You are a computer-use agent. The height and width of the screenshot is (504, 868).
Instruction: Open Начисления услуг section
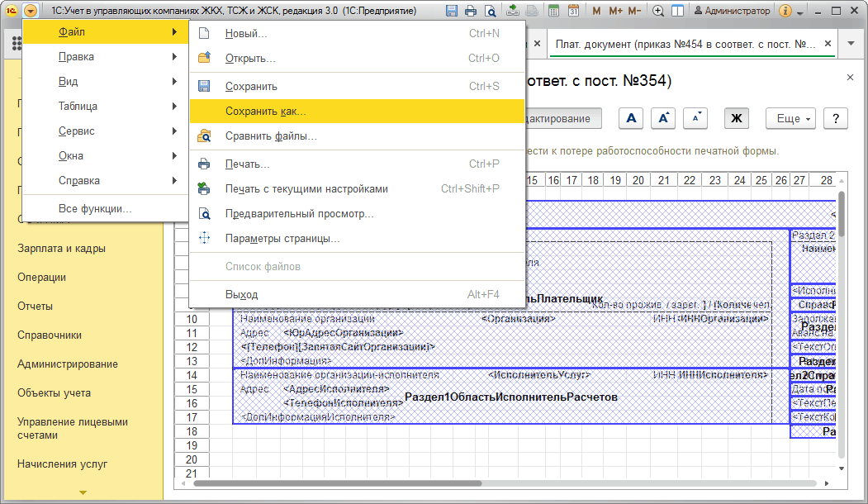[62, 464]
